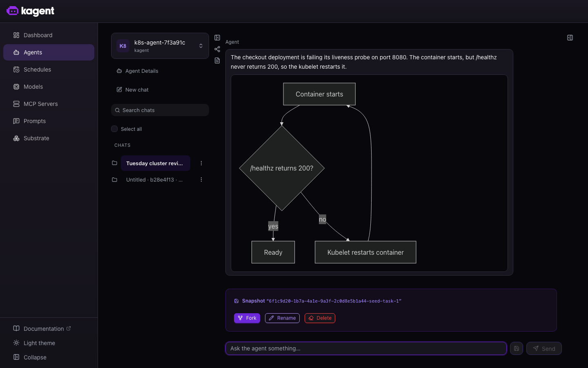The image size is (588, 368).
Task: Click the Dashboard grid icon
Action: [x=16, y=35]
